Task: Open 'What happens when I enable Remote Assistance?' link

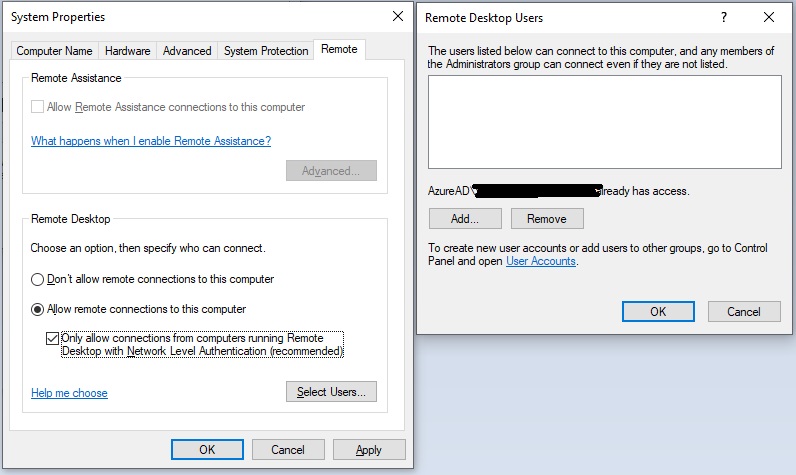Action: (x=151, y=141)
